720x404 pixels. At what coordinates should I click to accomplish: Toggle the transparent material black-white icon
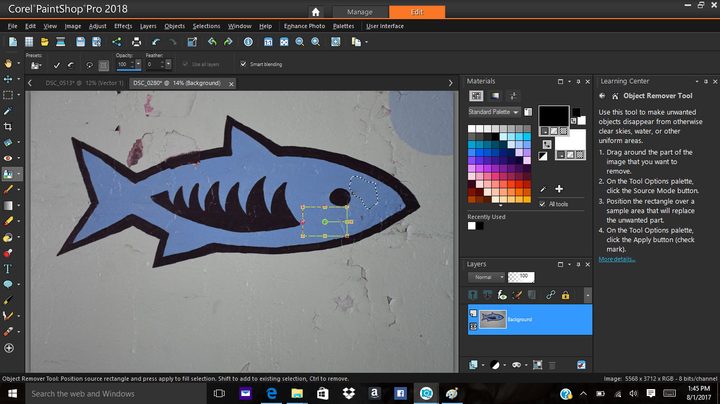[x=543, y=156]
